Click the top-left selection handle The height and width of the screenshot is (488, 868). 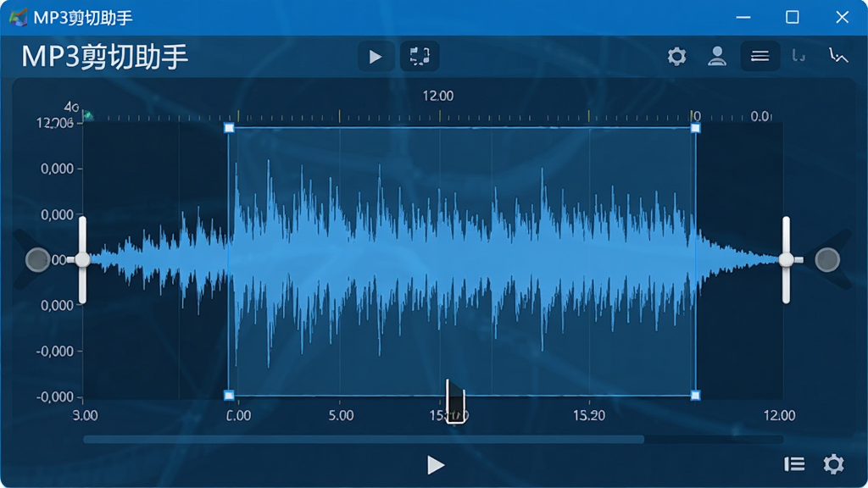[229, 129]
